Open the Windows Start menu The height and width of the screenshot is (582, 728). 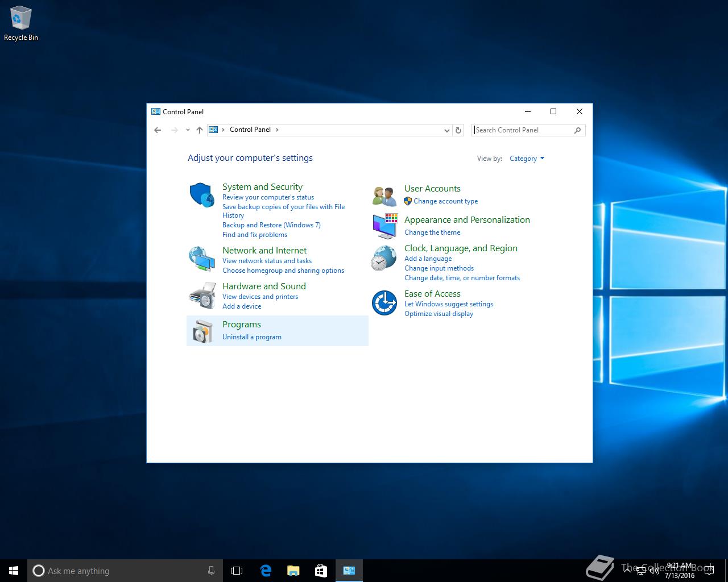pos(14,571)
